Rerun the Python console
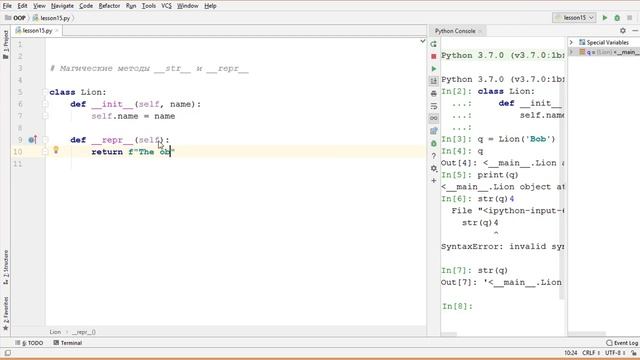The height and width of the screenshot is (360, 640). pos(433,44)
